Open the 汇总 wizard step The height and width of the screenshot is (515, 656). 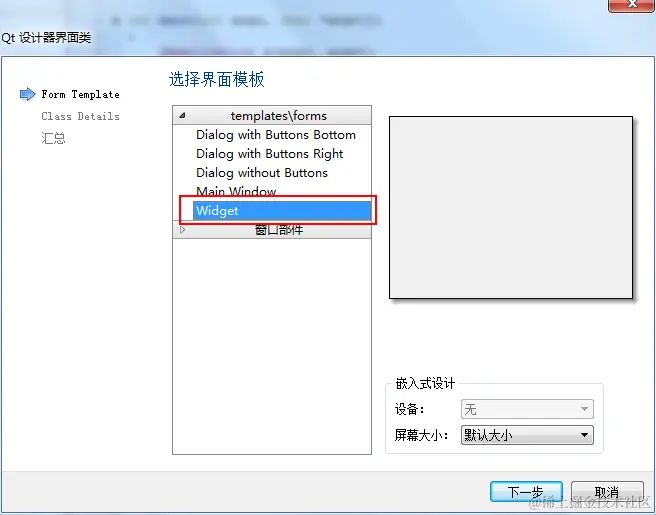(x=54, y=138)
